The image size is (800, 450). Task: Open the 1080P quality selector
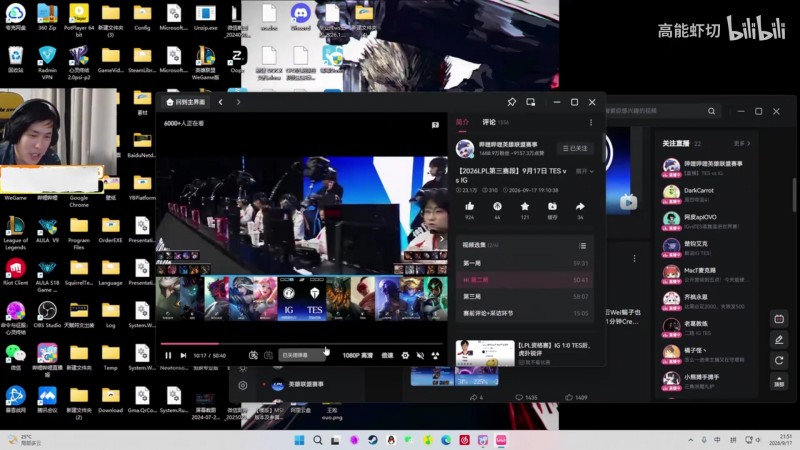click(x=358, y=356)
